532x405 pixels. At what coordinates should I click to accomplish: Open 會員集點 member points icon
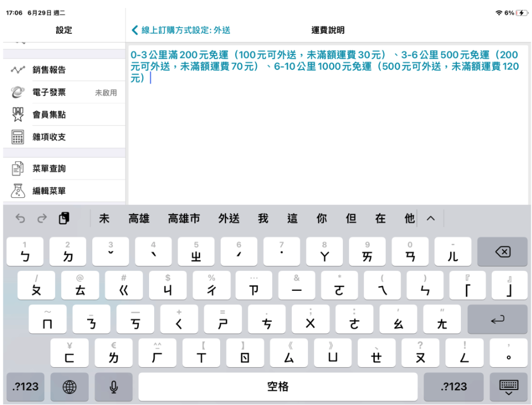click(x=18, y=115)
